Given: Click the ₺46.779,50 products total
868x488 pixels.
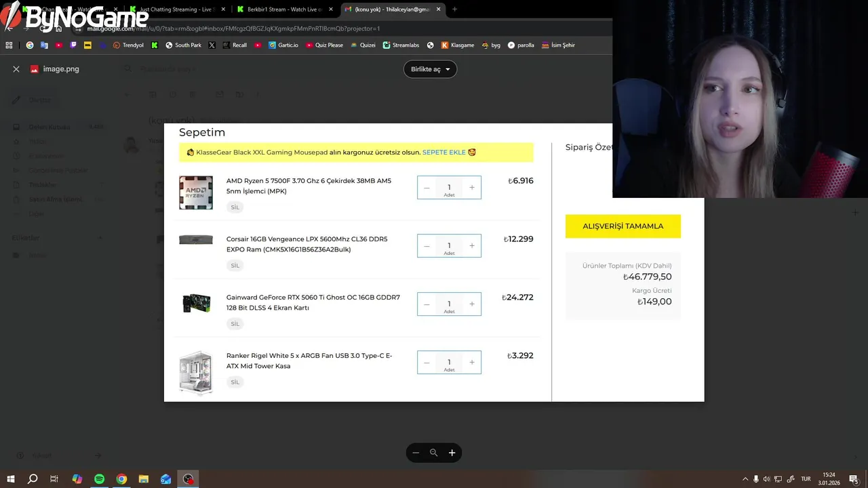Looking at the screenshot, I should [x=648, y=277].
